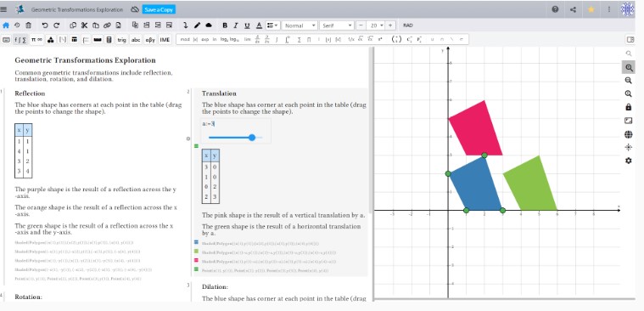Image resolution: width=644 pixels, height=311 pixels.
Task: Switch to the abc palette
Action: [136, 39]
